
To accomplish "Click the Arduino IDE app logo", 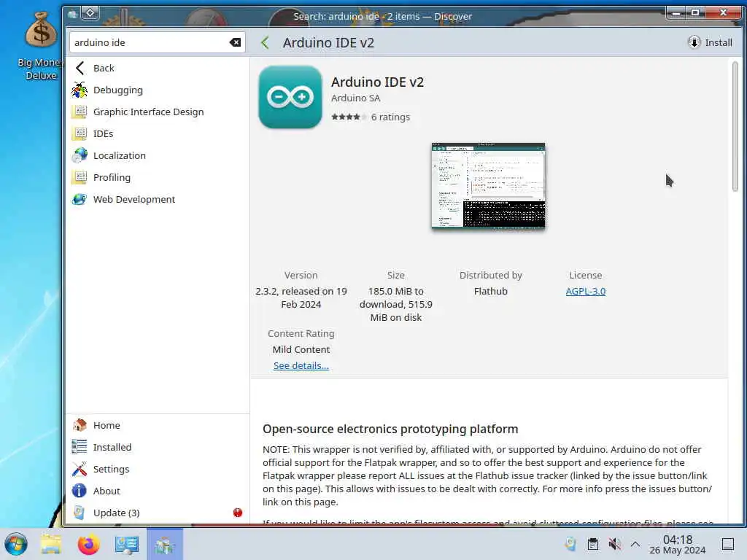I will point(290,97).
